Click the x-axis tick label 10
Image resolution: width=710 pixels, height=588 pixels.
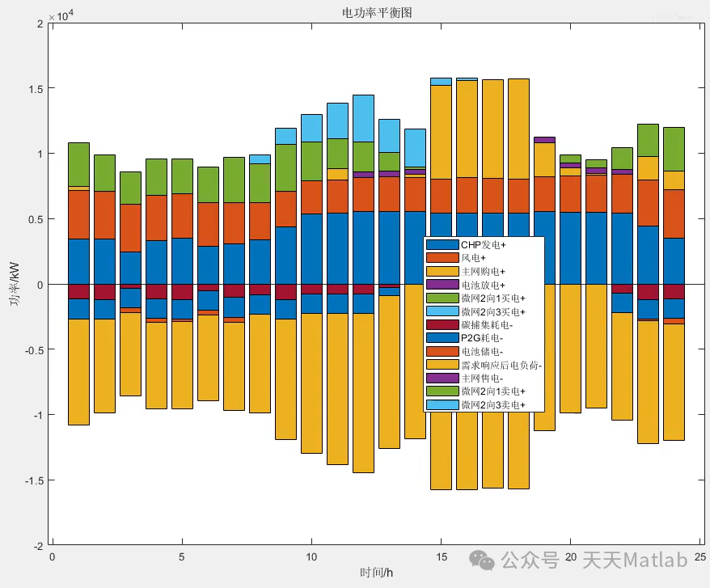(x=311, y=556)
